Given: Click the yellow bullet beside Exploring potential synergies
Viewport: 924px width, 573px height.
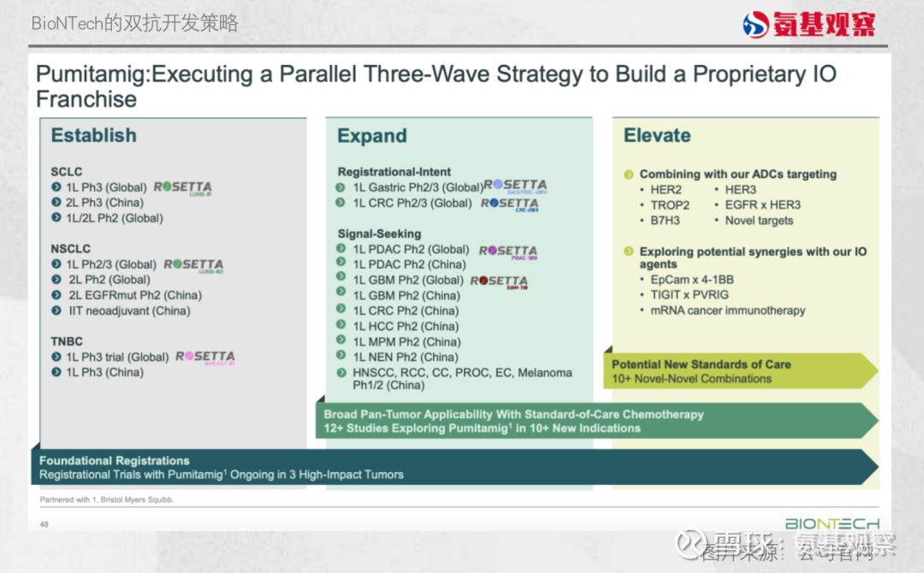Looking at the screenshot, I should 629,251.
